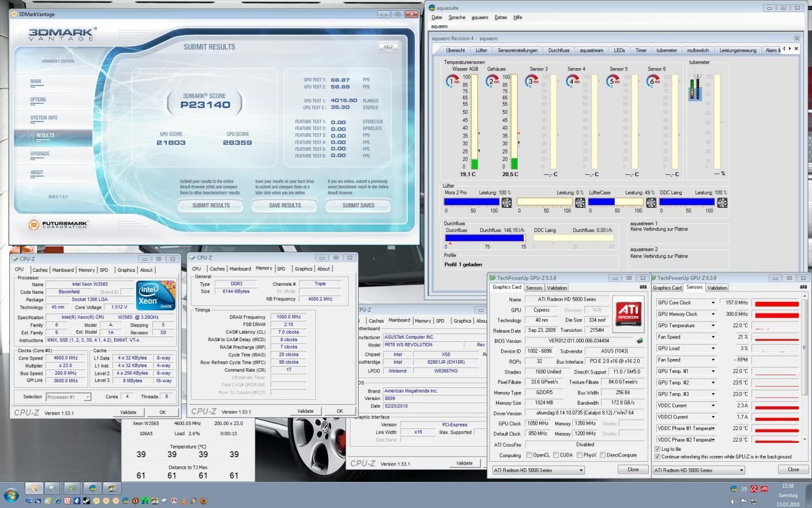Click the GPU Core Clock red graph
Screen dimensions: 812x508
(x=777, y=302)
